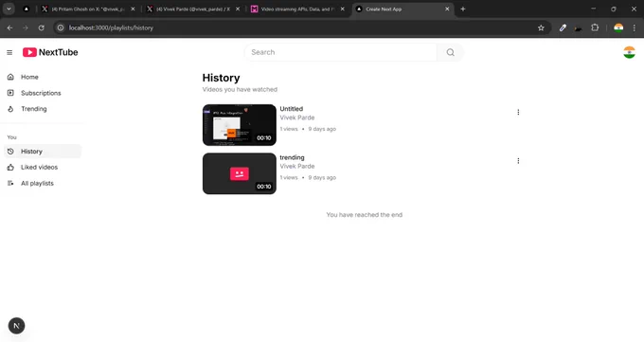The width and height of the screenshot is (644, 342).
Task: Close the Vivek Parde X tab
Action: tap(238, 9)
